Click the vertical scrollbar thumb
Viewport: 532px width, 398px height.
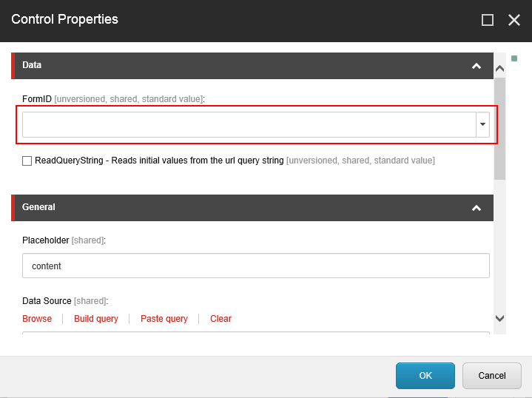pos(499,129)
